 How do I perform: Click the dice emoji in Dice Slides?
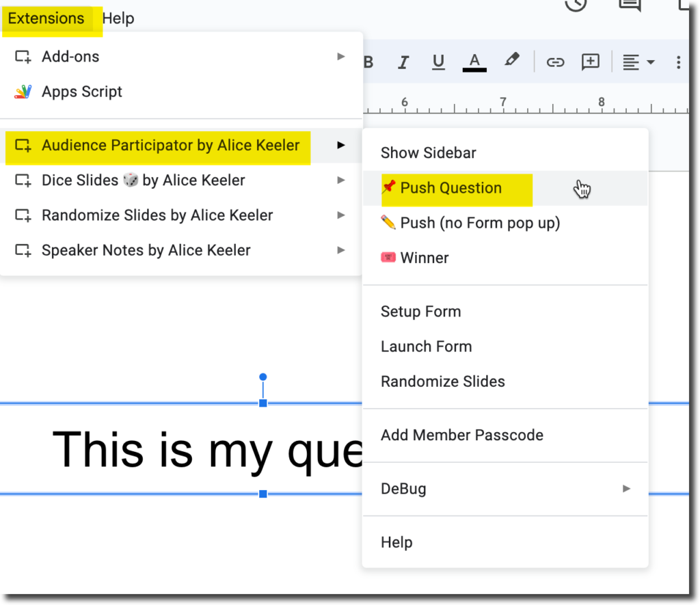131,180
